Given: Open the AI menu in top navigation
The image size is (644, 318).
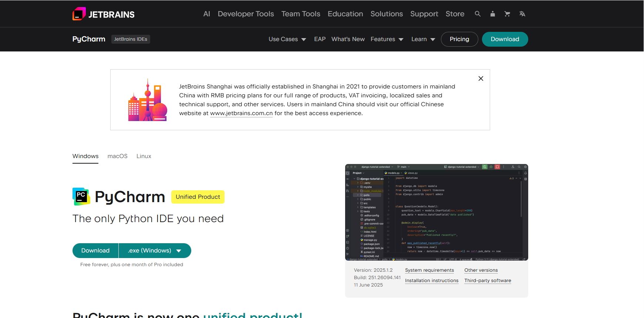Looking at the screenshot, I should [x=206, y=14].
